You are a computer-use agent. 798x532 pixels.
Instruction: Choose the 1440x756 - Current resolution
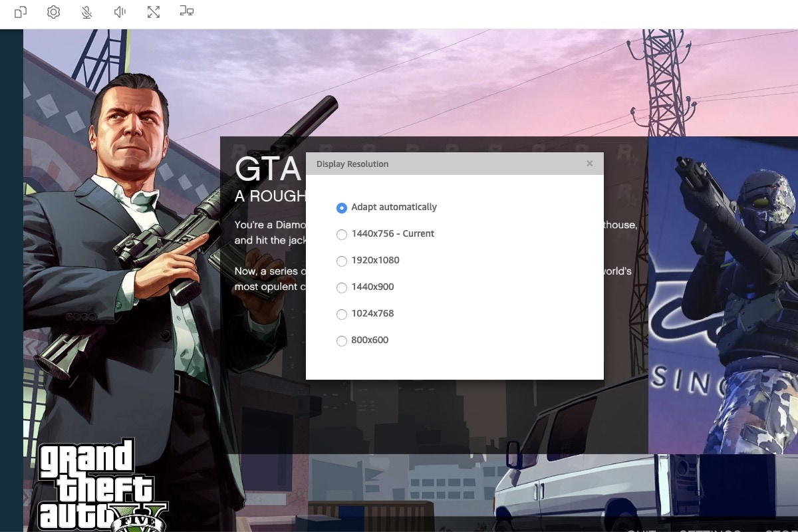point(342,234)
